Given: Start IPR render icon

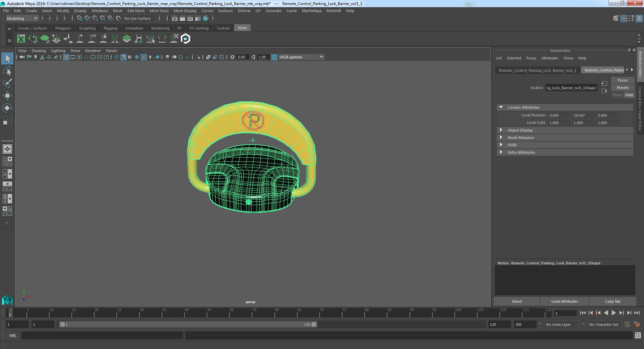Looking at the screenshot, I should (x=190, y=18).
